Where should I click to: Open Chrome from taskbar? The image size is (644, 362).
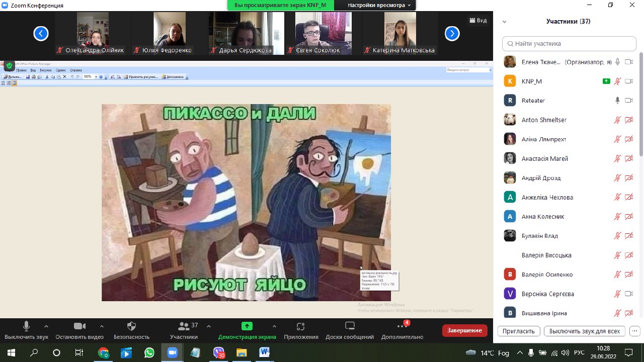[103, 352]
